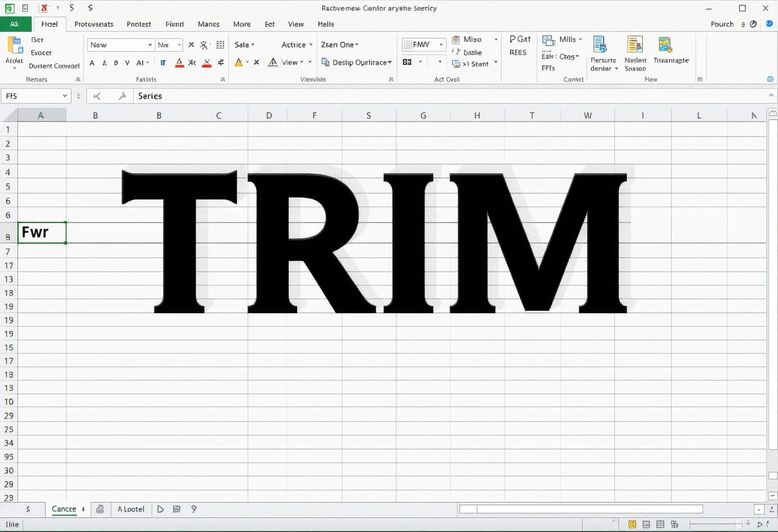The image size is (778, 532).
Task: Toggle underline formatting
Action: pos(116,63)
